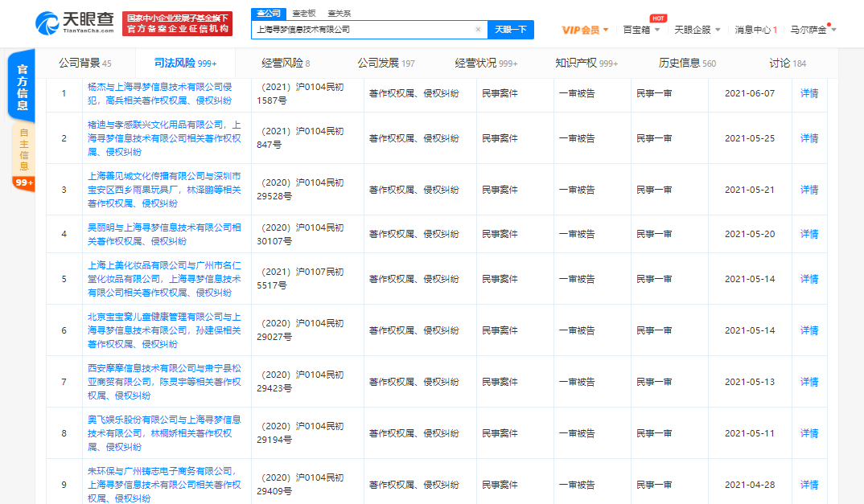Open case link starting with 上海善见城文化传播
The width and height of the screenshot is (864, 504).
[x=164, y=190]
